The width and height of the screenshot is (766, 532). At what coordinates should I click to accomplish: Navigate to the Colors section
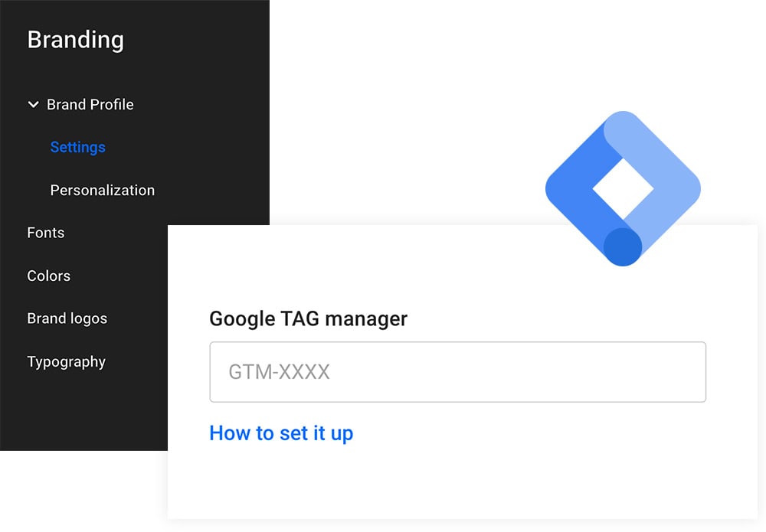[48, 276]
